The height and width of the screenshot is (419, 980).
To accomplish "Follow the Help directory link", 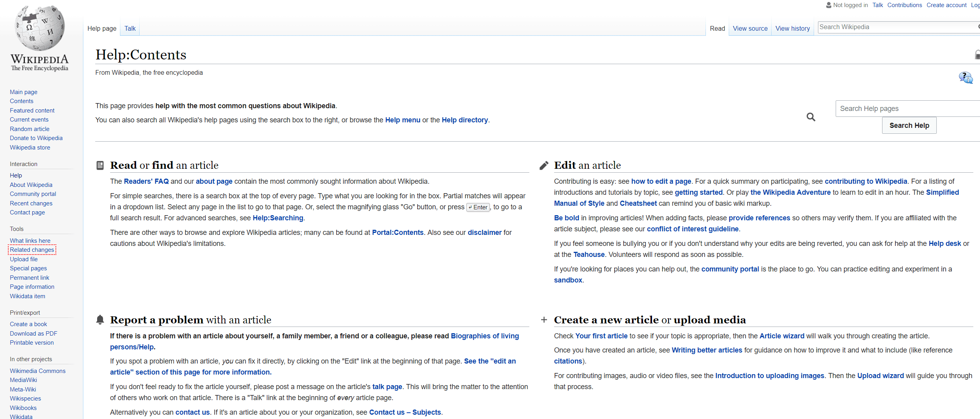I will pos(464,120).
